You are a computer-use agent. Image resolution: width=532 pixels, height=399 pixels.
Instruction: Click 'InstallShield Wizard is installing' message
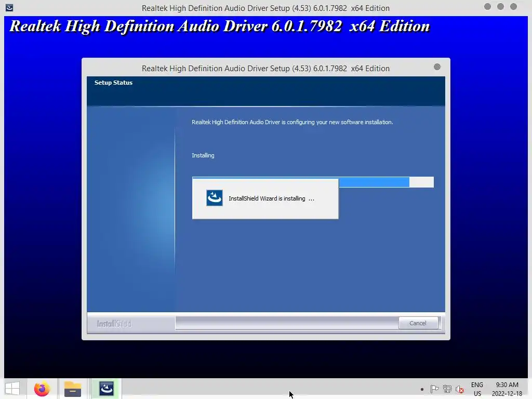pos(271,198)
